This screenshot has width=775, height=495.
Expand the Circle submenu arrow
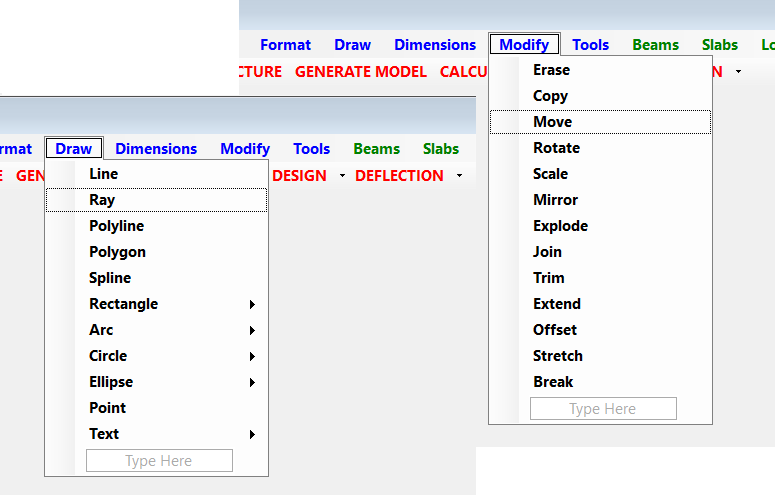252,356
